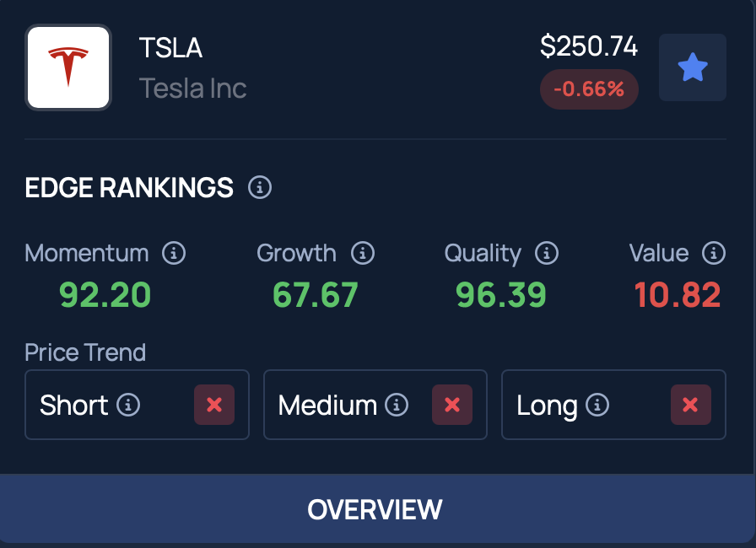
Task: Click the Quality ranking info icon
Action: tap(548, 253)
